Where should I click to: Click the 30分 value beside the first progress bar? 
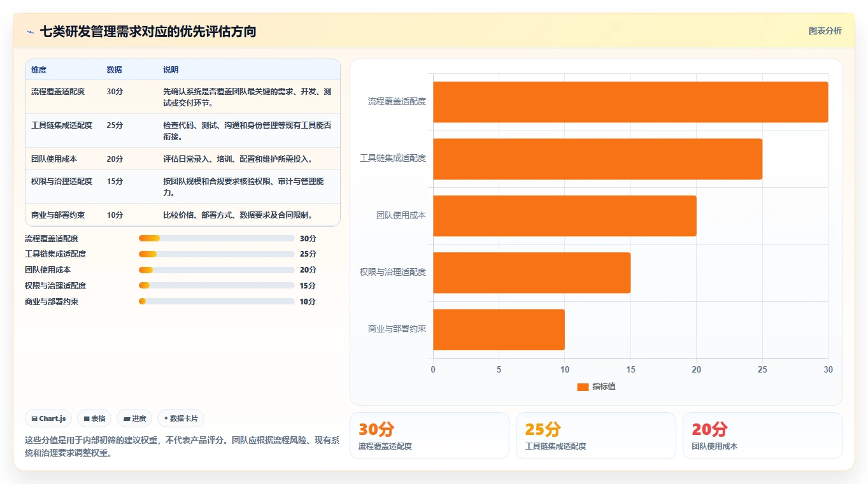(308, 239)
